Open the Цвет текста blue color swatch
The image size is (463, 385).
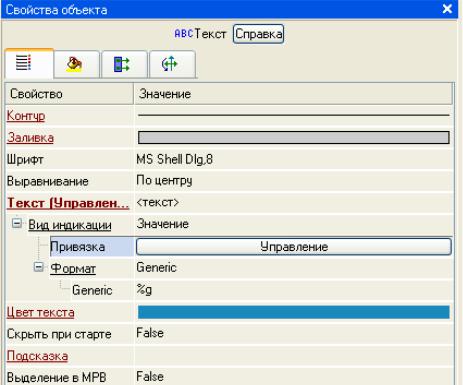coord(294,312)
